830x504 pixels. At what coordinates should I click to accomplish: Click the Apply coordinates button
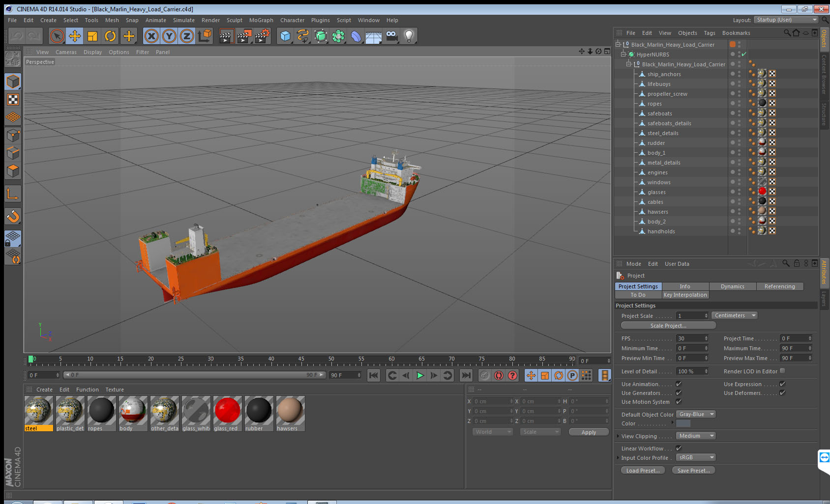[589, 432]
